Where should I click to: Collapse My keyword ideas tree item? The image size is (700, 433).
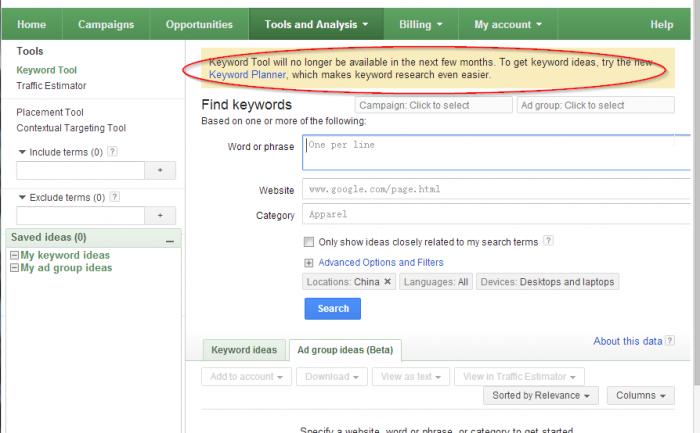14,255
